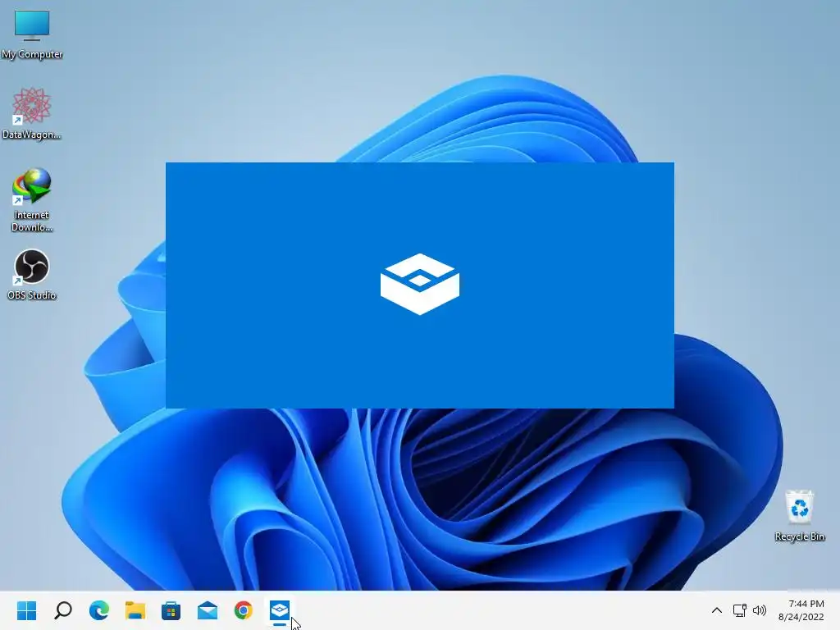Viewport: 840px width, 630px height.
Task: Select Windows Sandbox taskbar icon
Action: pos(280,610)
